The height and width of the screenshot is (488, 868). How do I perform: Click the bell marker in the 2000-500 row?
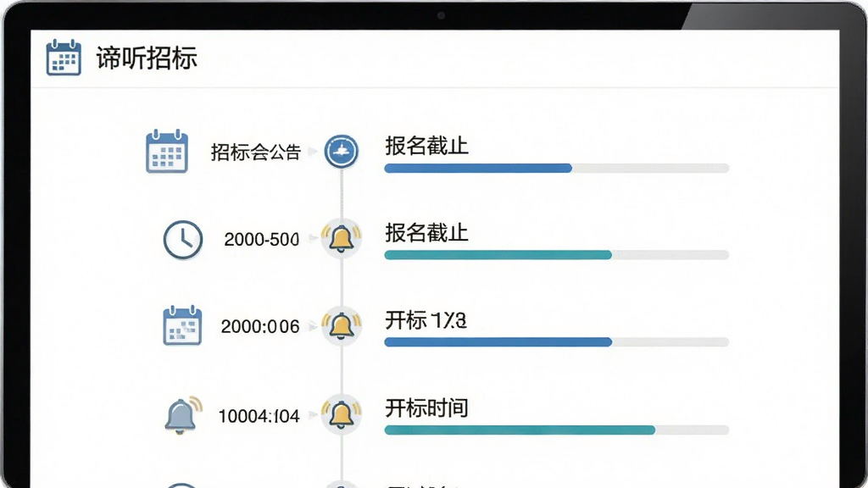[341, 238]
